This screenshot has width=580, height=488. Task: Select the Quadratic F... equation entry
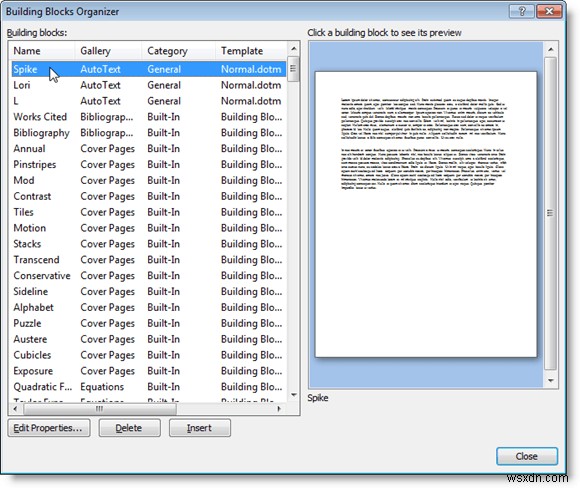[149, 387]
